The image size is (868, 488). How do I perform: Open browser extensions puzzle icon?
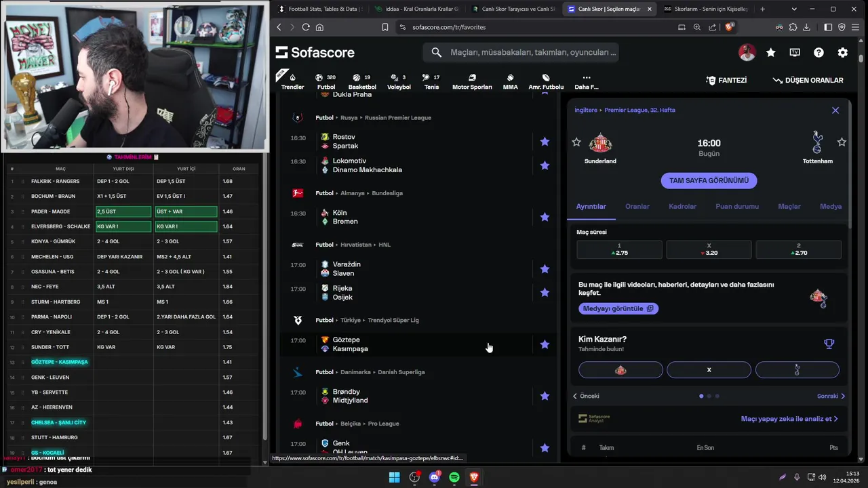click(x=793, y=27)
